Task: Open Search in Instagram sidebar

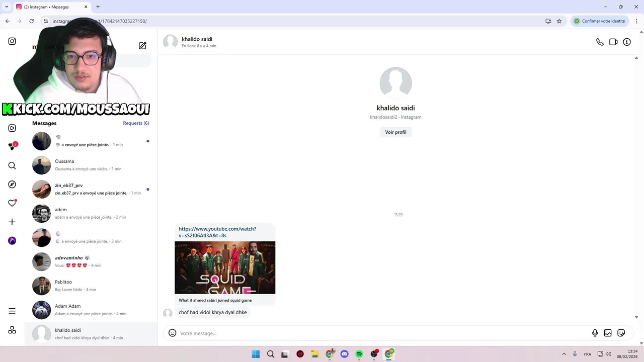Action: [x=12, y=165]
